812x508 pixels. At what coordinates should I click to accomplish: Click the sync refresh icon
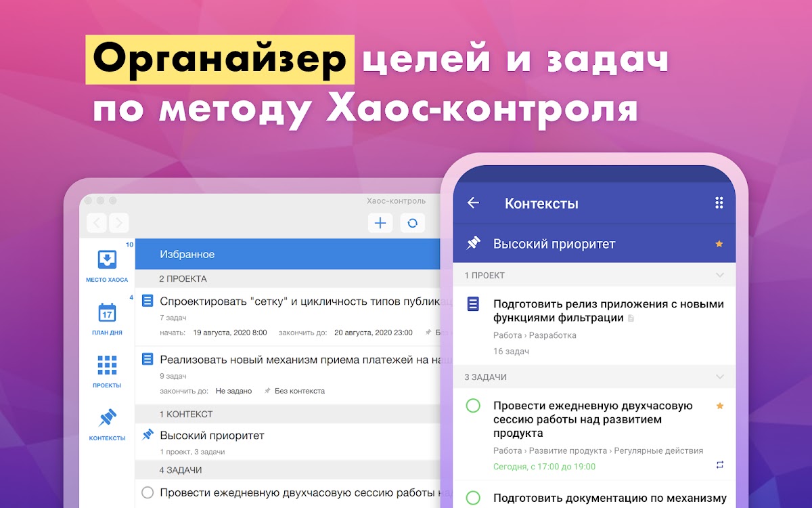(x=412, y=222)
